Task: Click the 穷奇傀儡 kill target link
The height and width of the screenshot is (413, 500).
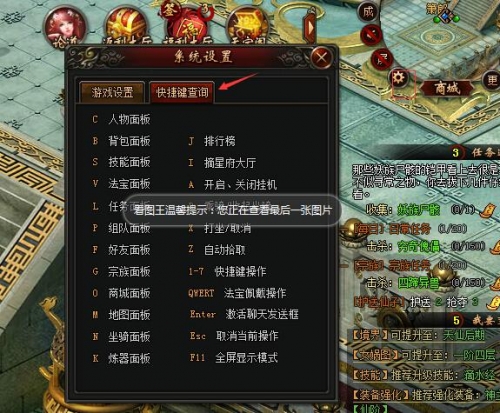Action: (x=419, y=246)
